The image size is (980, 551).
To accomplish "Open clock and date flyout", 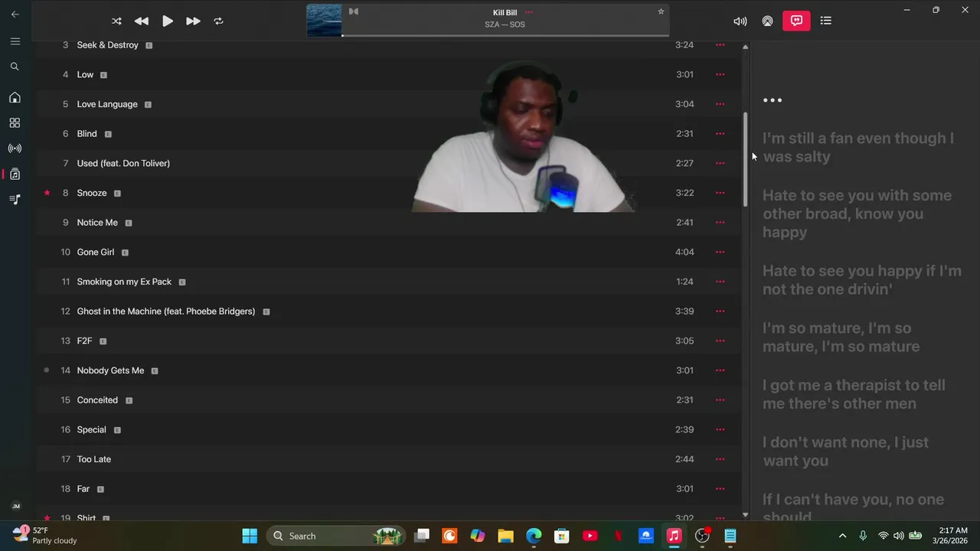I will (949, 536).
